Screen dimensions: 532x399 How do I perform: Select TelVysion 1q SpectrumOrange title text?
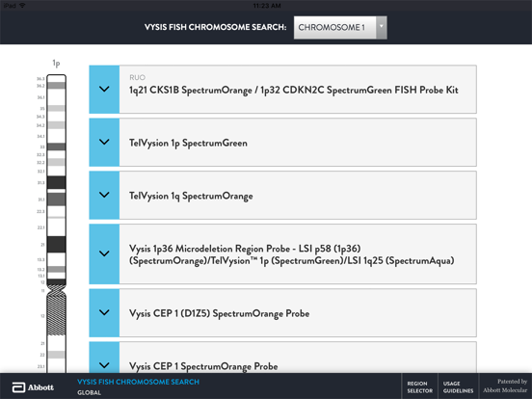191,196
